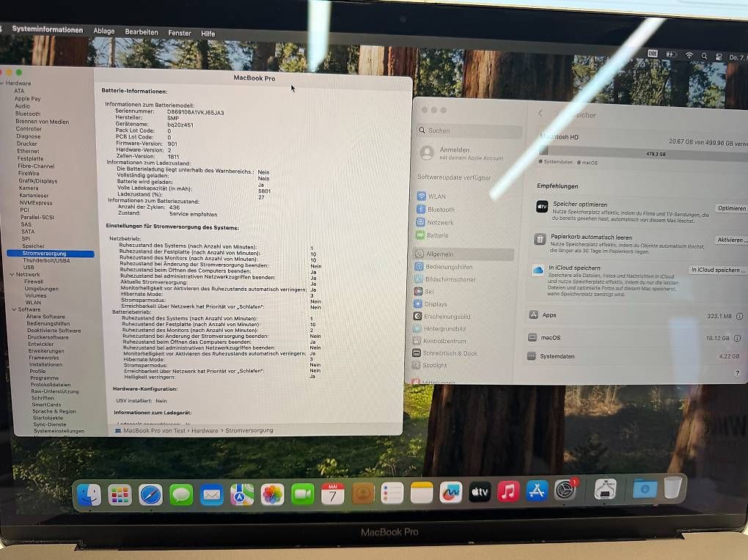Viewport: 748px width, 560px height.
Task: Click Wi-Fi icon in menu bar
Action: point(689,55)
